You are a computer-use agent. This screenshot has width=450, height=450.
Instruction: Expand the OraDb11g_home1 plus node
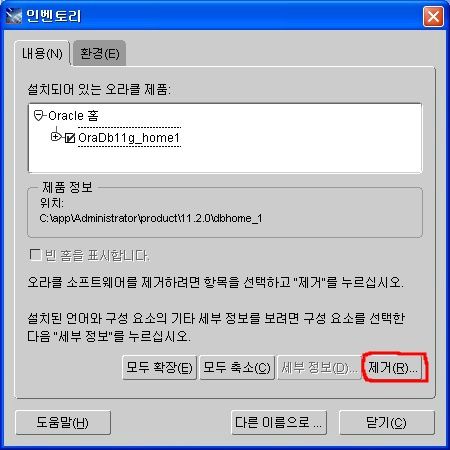click(x=56, y=137)
